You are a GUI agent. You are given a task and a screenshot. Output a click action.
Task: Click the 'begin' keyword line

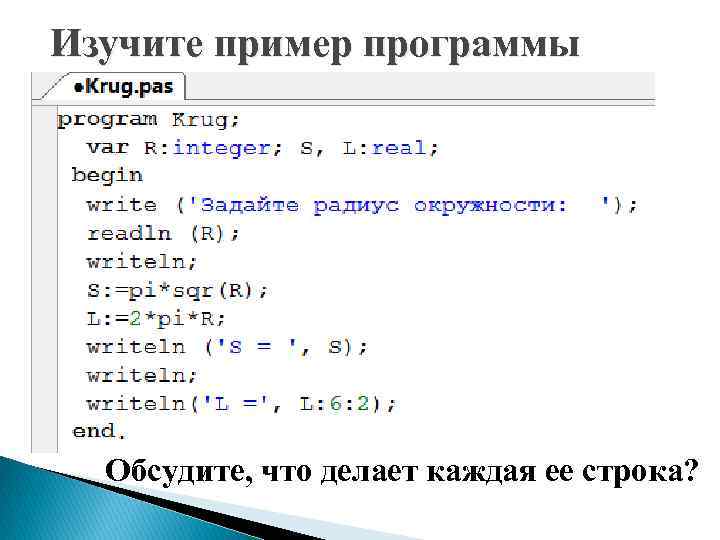point(107,175)
